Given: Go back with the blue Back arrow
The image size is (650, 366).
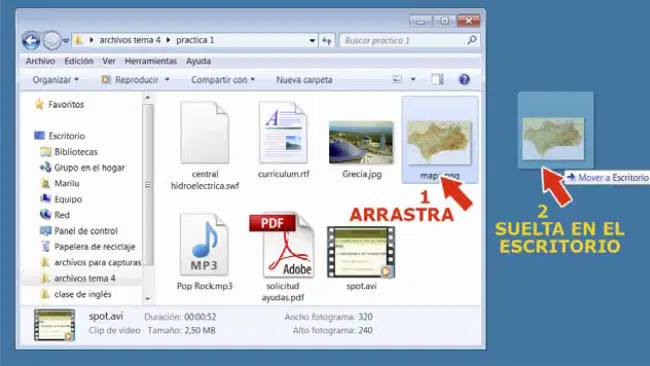Looking at the screenshot, I should (31, 41).
